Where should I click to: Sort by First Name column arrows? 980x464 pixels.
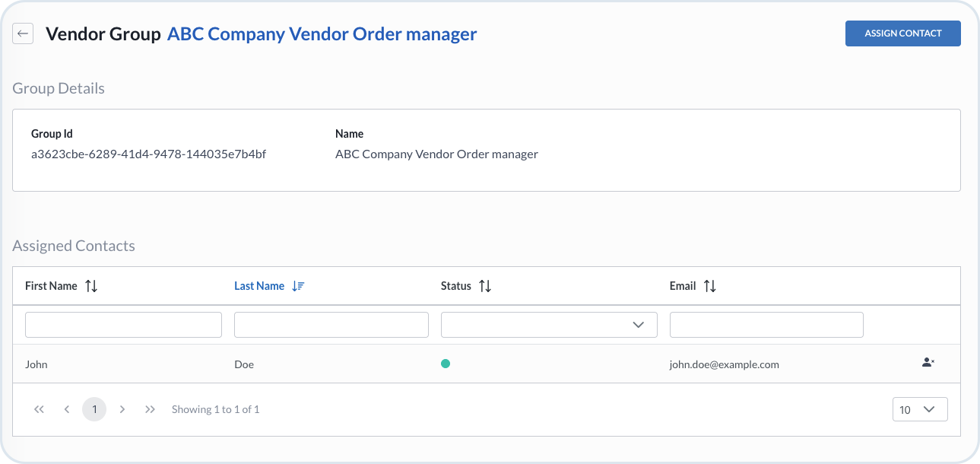[91, 286]
